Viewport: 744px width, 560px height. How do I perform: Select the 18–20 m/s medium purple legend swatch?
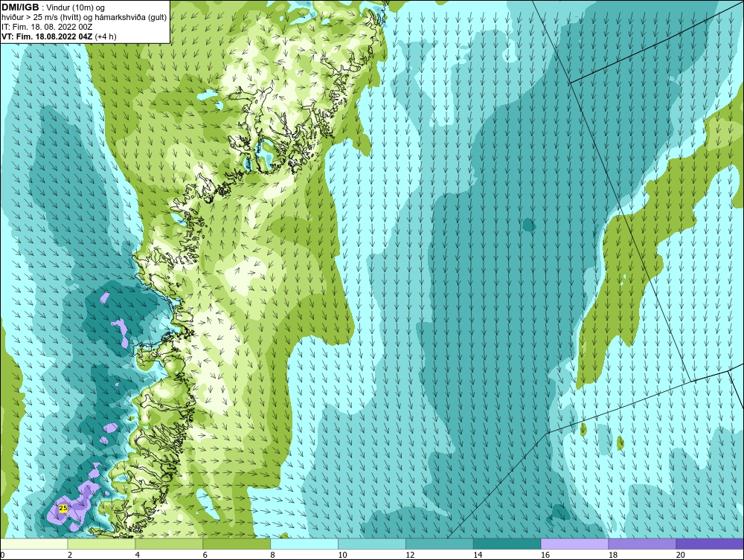643,544
